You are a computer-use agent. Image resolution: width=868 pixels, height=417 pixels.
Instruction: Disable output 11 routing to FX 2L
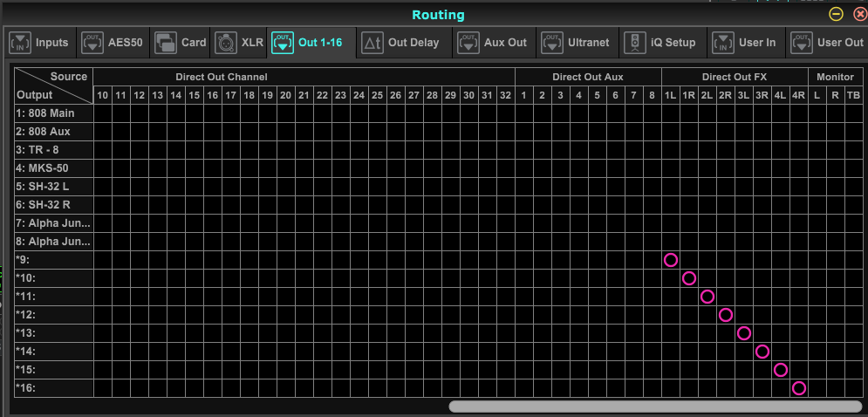tap(707, 297)
